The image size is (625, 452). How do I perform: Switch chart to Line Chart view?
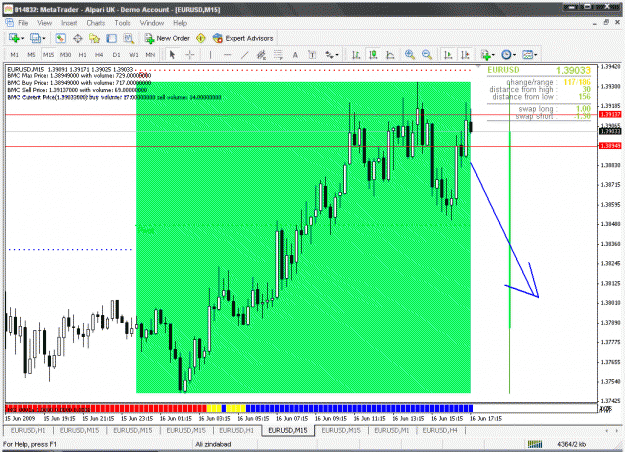point(390,55)
